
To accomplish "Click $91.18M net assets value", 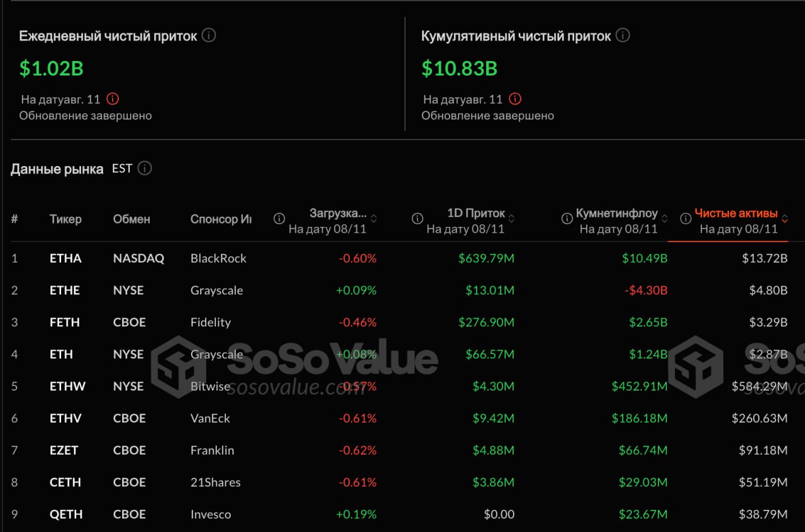I will point(763,450).
